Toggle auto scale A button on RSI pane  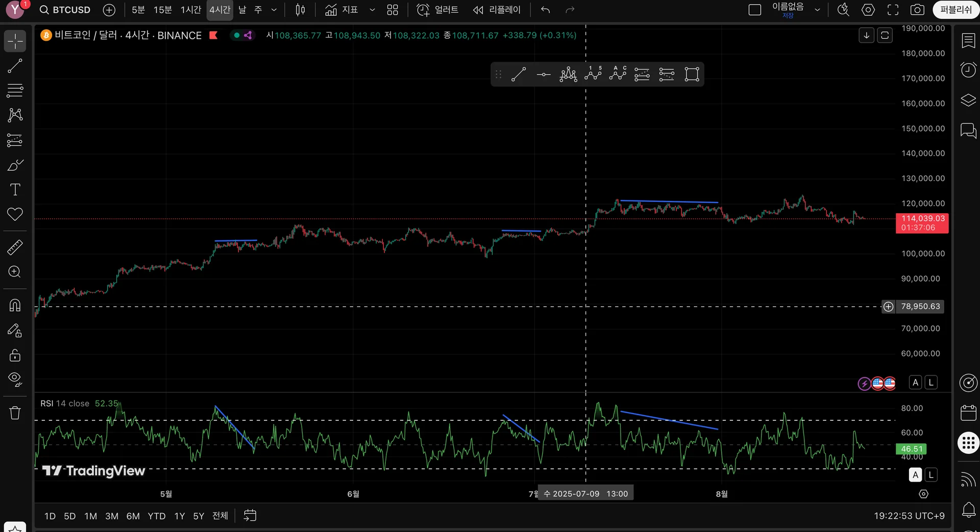[x=915, y=475]
